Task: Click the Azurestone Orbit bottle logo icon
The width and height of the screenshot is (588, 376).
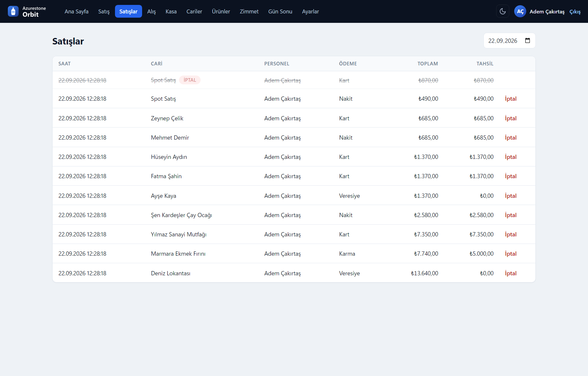Action: pyautogui.click(x=13, y=11)
